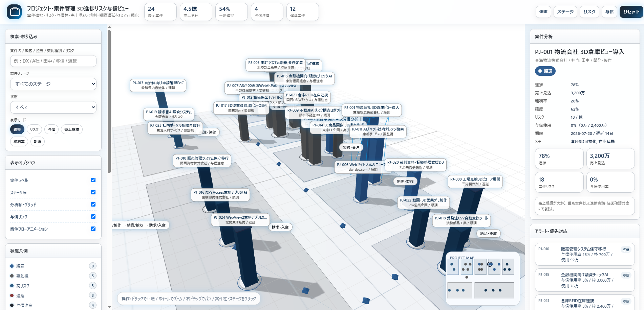Select リスク display mode chip
The image size is (644, 310).
point(34,129)
